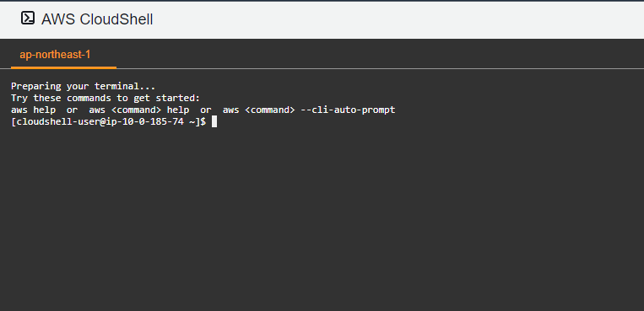Click the AWS CloudShell terminal icon
This screenshot has height=311, width=644.
point(28,18)
